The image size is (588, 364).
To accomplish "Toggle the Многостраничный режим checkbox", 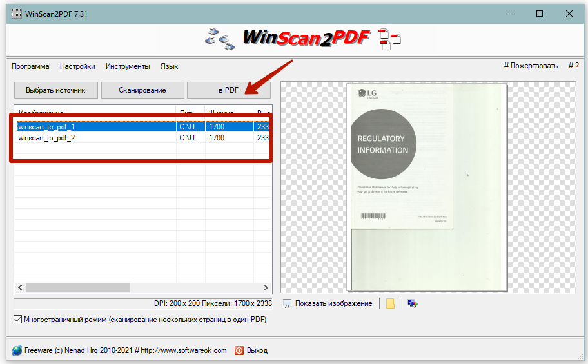I will (x=17, y=319).
